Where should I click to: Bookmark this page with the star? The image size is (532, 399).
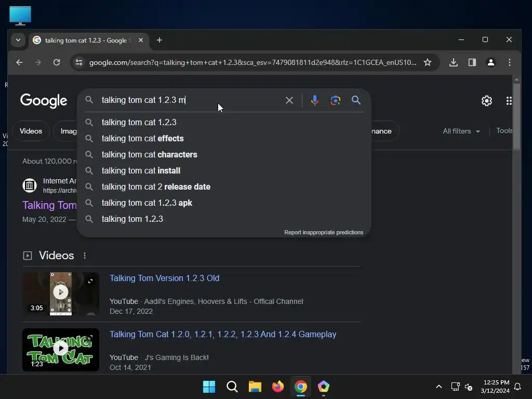pos(428,62)
